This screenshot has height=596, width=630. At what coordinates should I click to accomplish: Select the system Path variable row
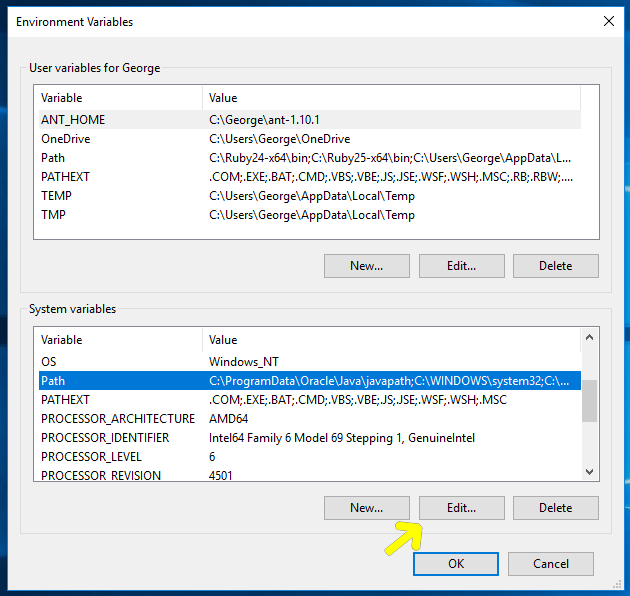pos(310,381)
